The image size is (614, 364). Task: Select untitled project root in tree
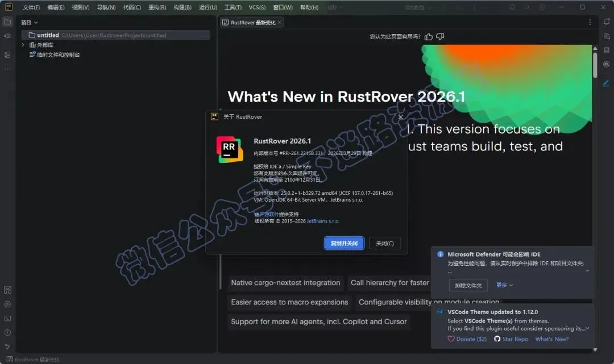pos(115,35)
